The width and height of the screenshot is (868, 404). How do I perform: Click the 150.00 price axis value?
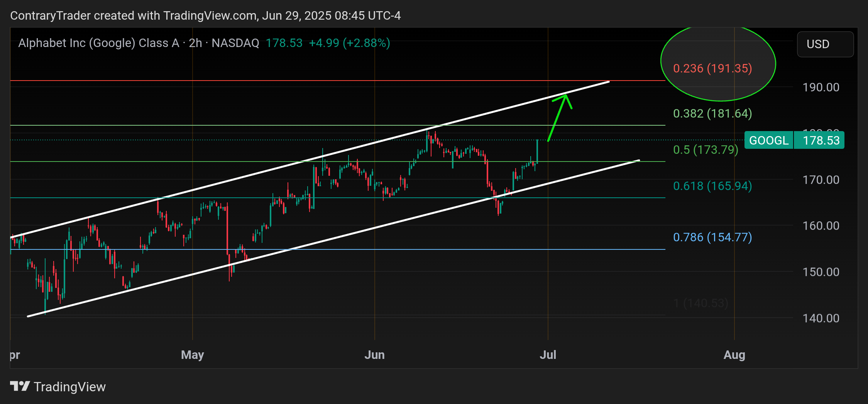(x=821, y=272)
